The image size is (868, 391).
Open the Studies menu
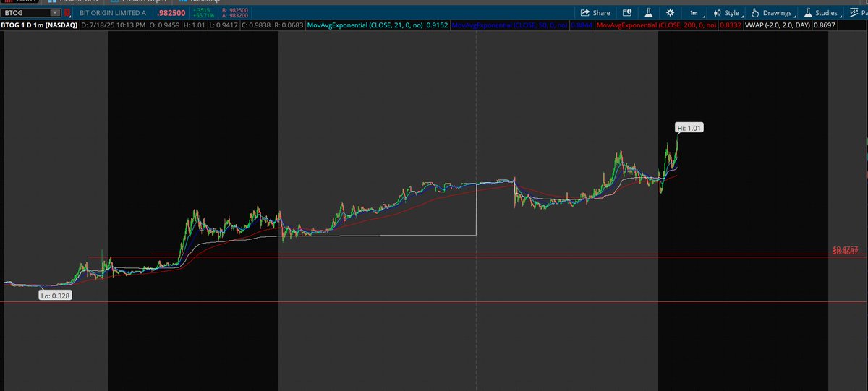click(x=821, y=13)
